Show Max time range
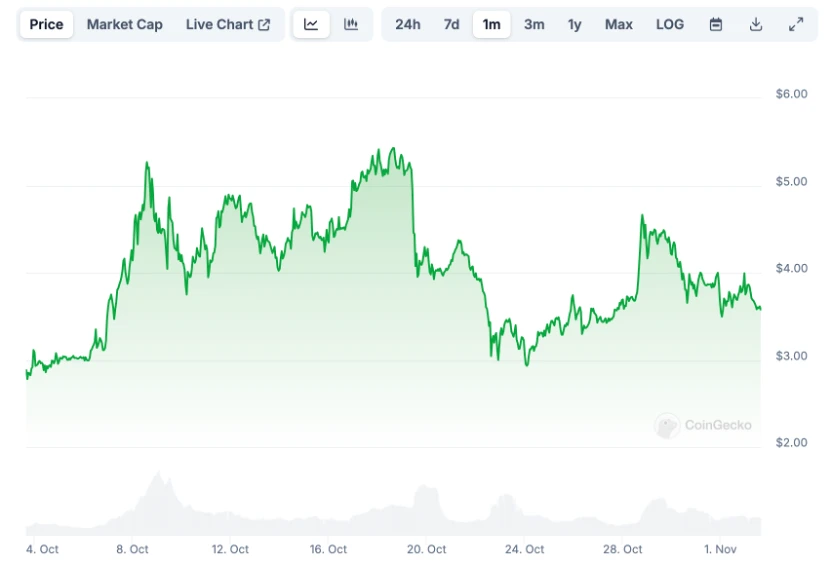Viewport: 832px width, 566px height. [619, 24]
